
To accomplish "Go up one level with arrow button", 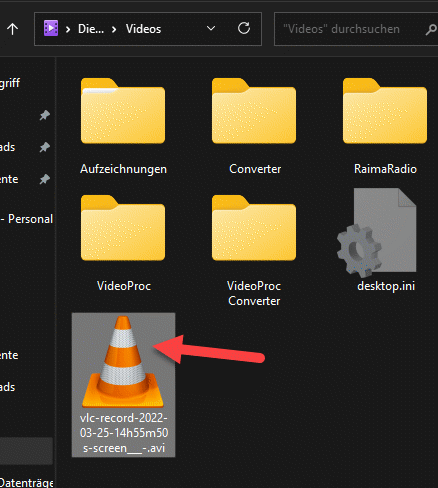I will pos(13,29).
